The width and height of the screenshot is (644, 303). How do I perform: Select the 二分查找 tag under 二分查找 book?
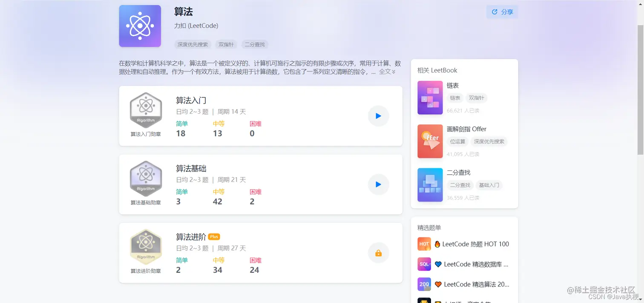[x=460, y=185]
